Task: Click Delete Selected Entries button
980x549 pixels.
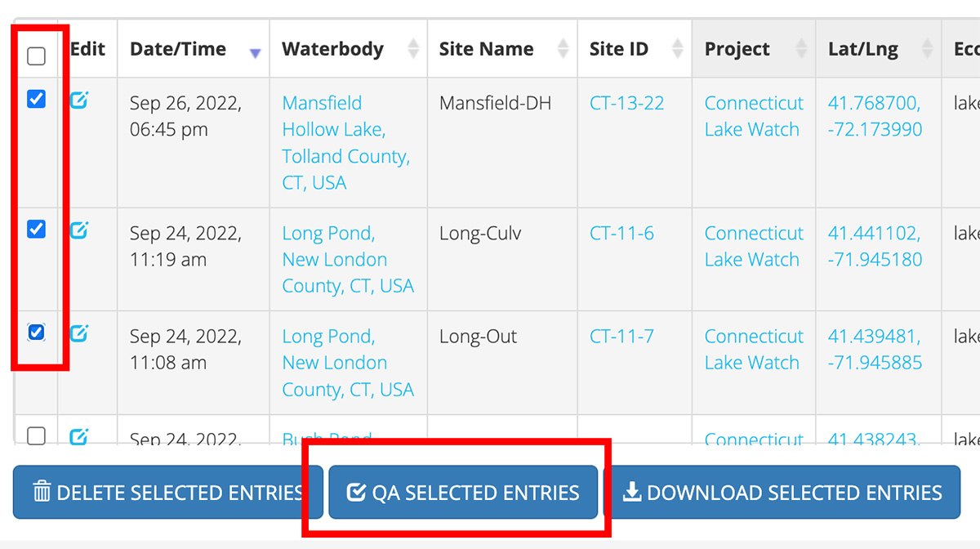Action: [167, 493]
